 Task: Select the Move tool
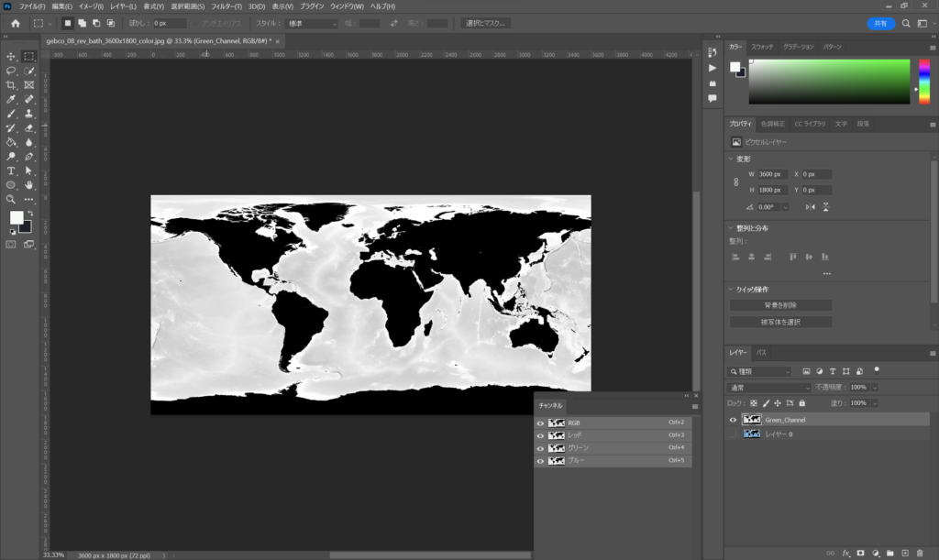coord(11,57)
